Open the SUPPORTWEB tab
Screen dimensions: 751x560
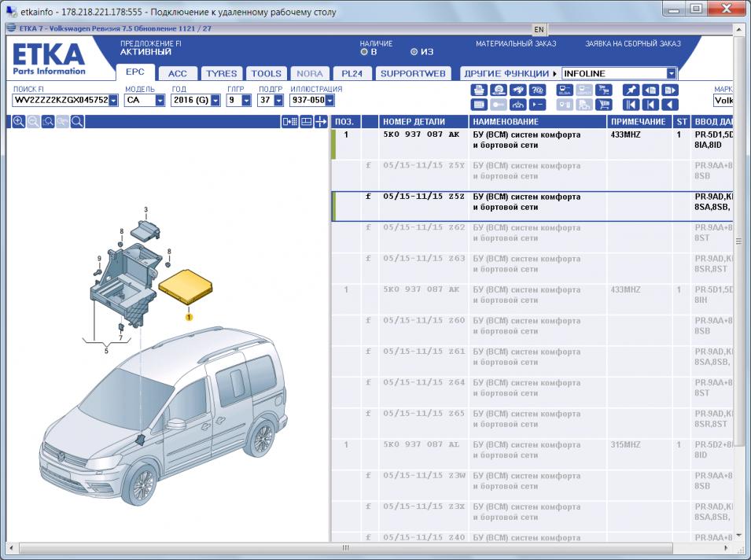pyautogui.click(x=413, y=73)
